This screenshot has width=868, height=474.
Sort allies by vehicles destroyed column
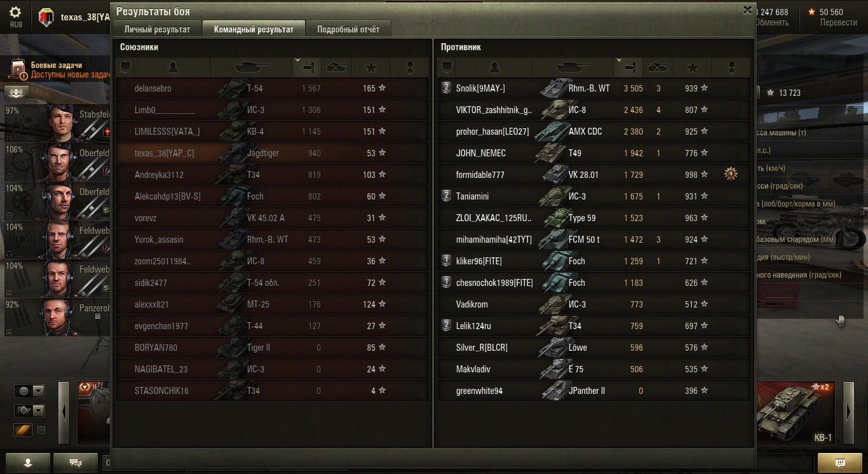coord(337,67)
